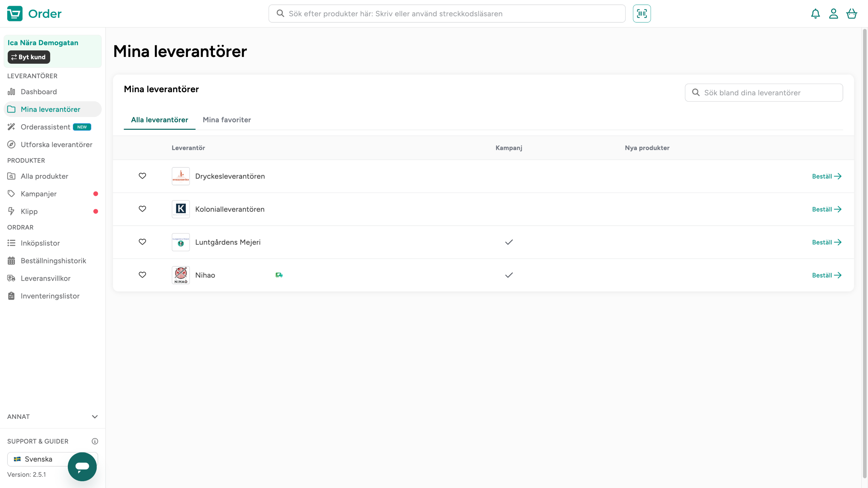Open Orderassistent in the sidebar

tap(45, 127)
